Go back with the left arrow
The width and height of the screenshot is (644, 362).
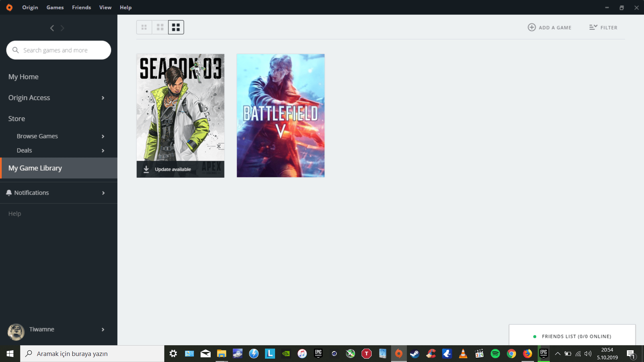pos(52,28)
